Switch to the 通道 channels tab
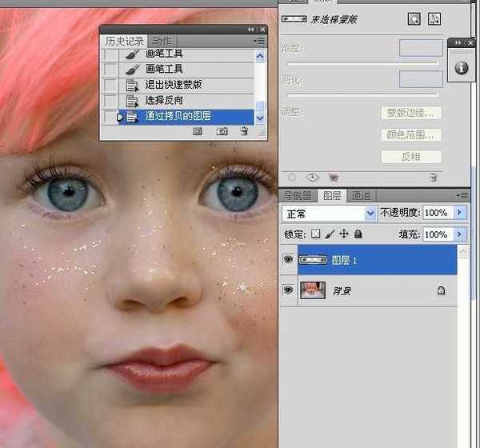This screenshot has width=480, height=448. 361,195
